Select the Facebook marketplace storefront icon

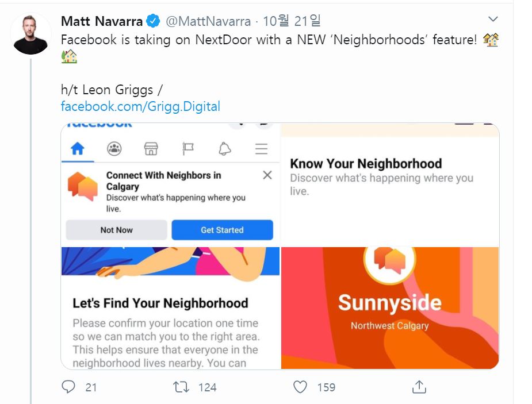pos(151,149)
